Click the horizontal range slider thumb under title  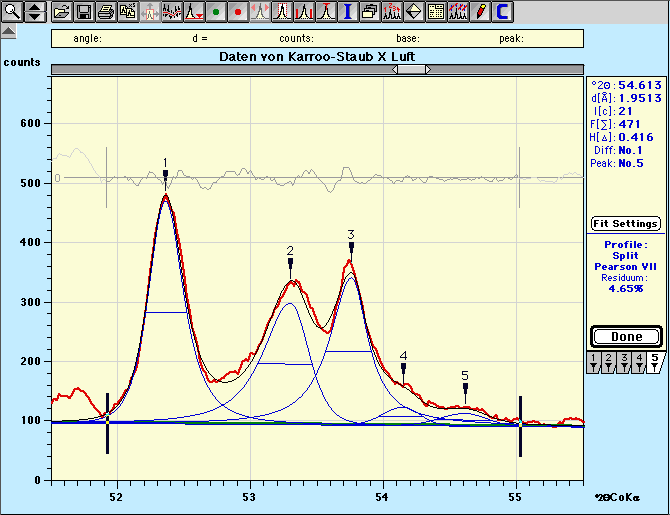(x=411, y=69)
